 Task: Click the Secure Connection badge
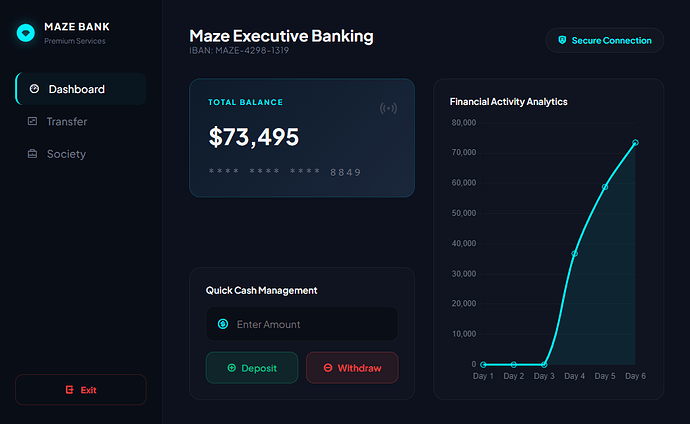[x=605, y=40]
